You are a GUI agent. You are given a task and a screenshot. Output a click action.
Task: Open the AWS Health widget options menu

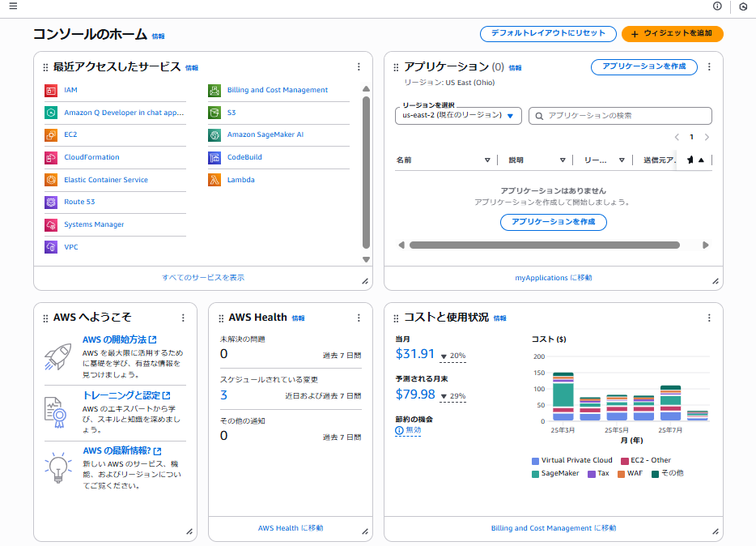[x=359, y=318]
